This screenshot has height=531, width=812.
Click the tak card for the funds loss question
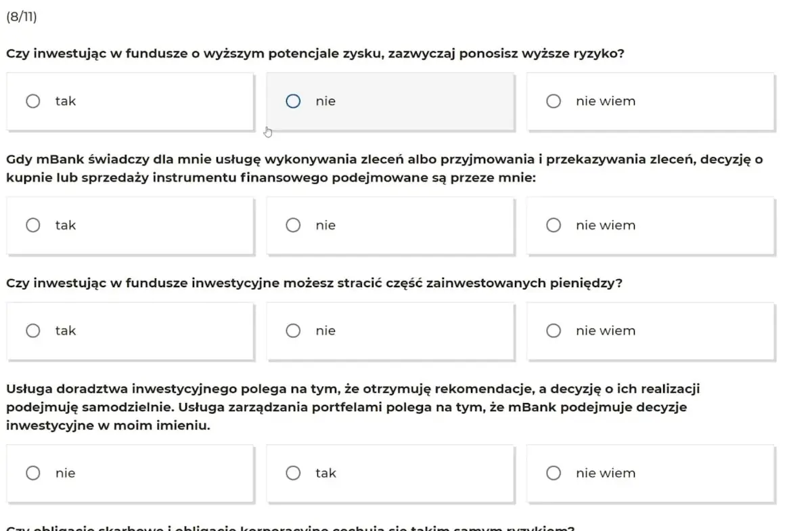130,331
